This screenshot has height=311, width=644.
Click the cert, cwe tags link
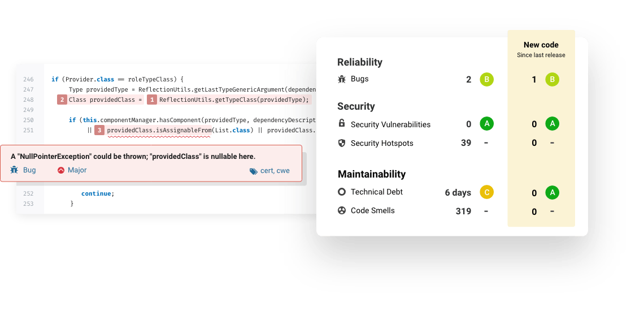[275, 171]
